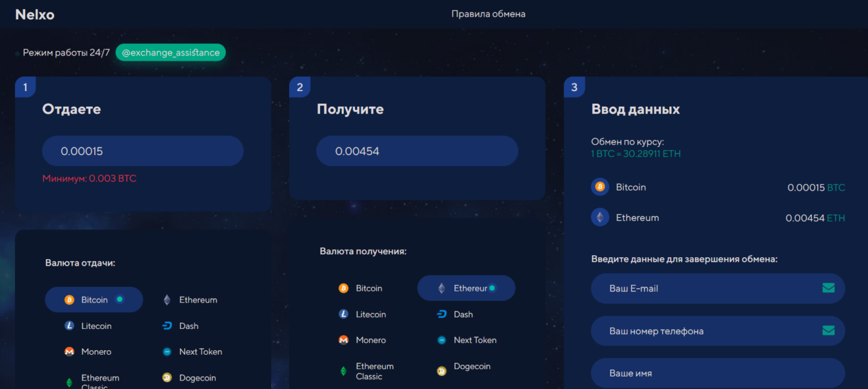Open the Правила обмена page

click(x=488, y=14)
